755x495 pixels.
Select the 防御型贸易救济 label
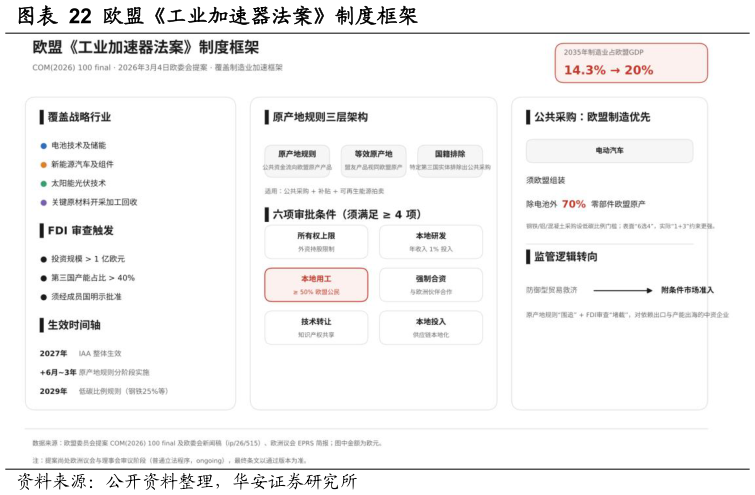click(x=551, y=290)
